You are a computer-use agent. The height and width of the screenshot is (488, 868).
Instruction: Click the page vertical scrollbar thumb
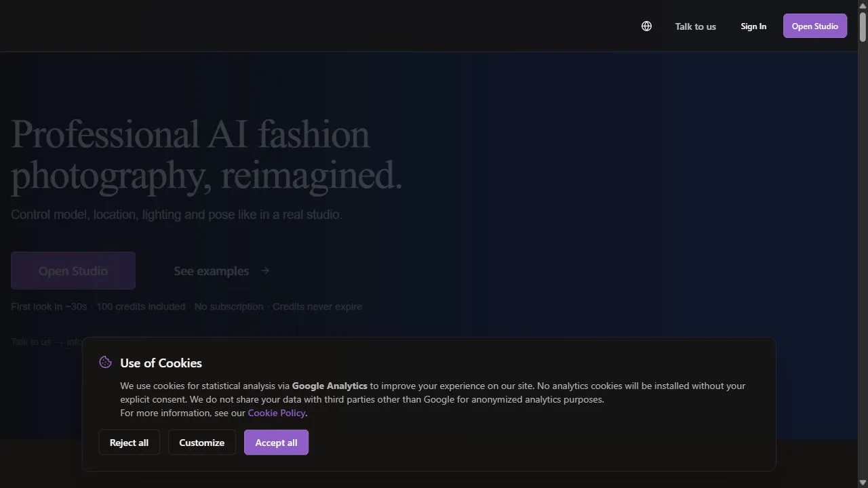coord(863,27)
